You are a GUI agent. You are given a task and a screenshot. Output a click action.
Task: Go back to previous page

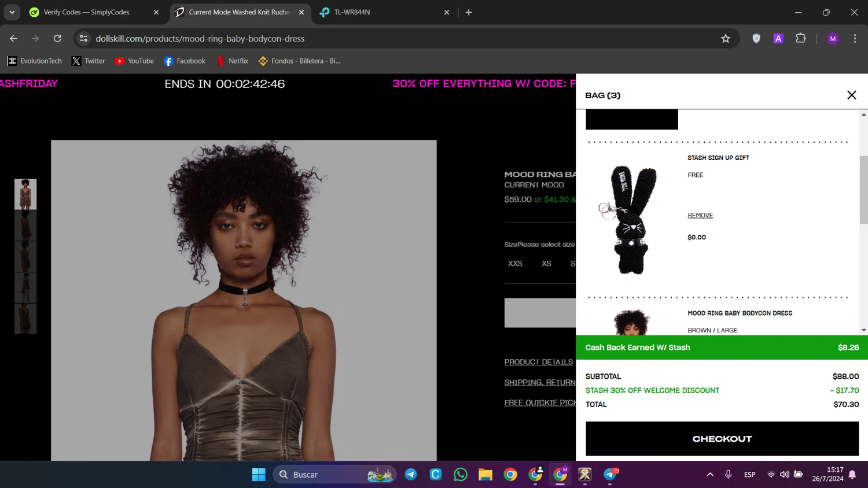[13, 39]
